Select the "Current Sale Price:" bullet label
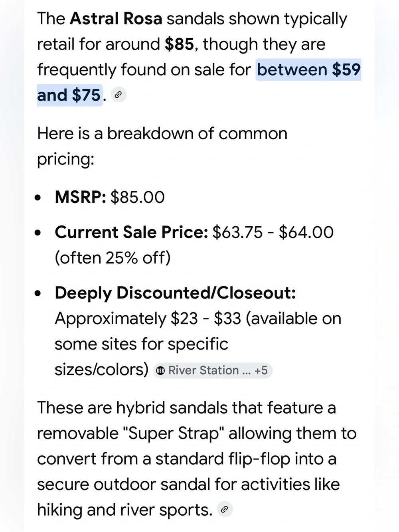This screenshot has height=532, width=399. coord(131,232)
